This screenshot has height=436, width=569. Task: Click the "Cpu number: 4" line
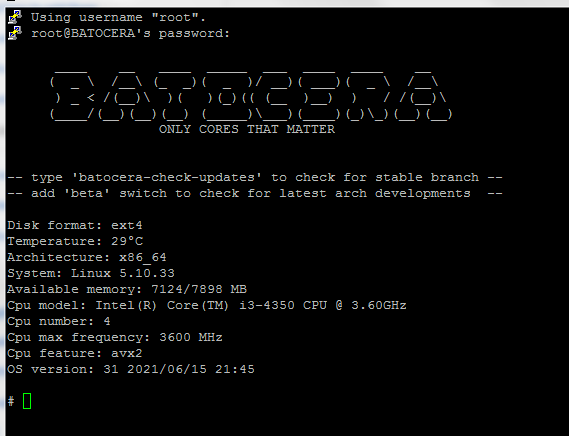coord(59,321)
